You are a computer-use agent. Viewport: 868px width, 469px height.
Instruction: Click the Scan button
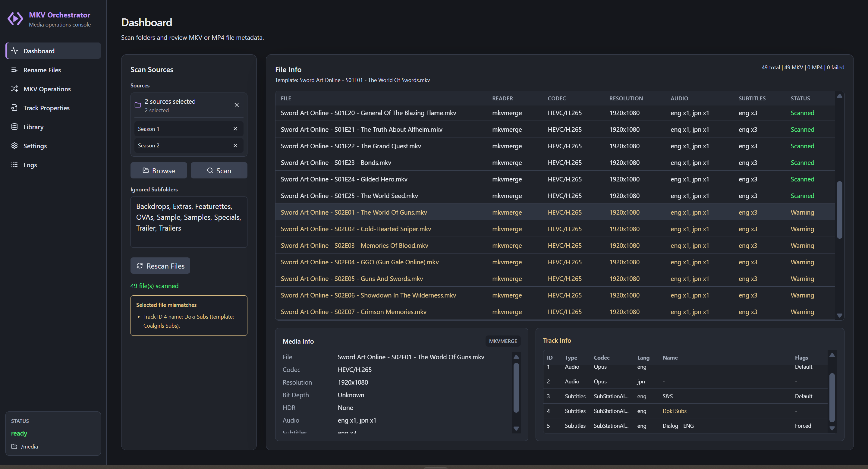pyautogui.click(x=219, y=171)
